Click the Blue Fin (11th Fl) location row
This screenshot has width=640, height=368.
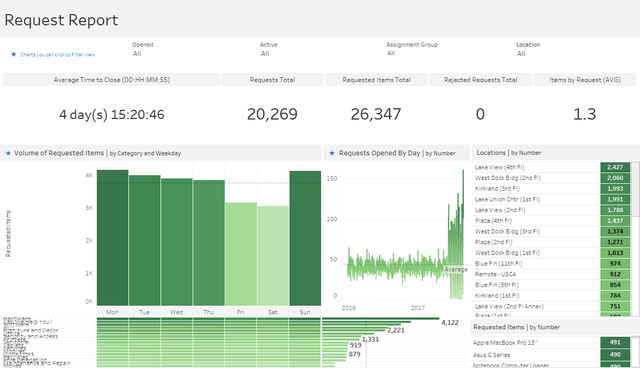tap(552, 264)
